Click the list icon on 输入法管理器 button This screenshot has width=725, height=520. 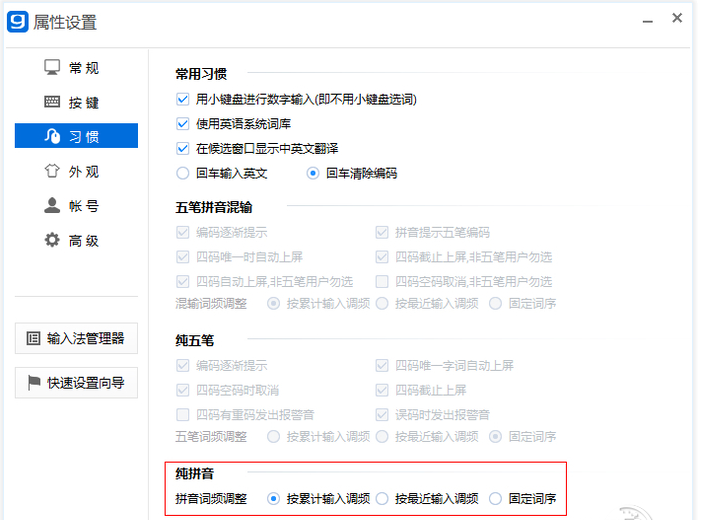click(33, 338)
